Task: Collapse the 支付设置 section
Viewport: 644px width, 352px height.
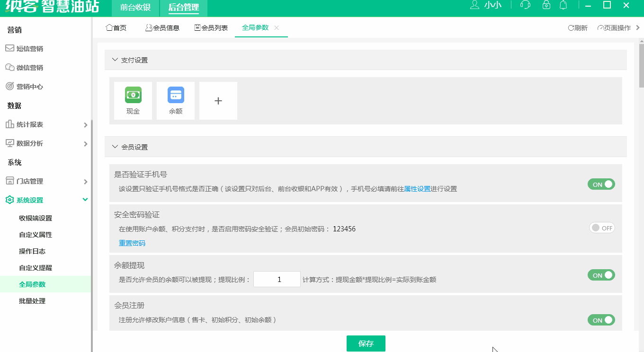Action: pyautogui.click(x=115, y=60)
